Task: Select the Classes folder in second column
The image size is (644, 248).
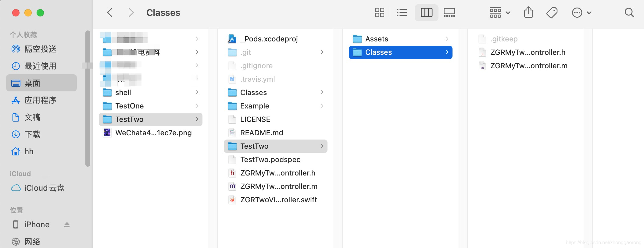Action: click(x=276, y=93)
